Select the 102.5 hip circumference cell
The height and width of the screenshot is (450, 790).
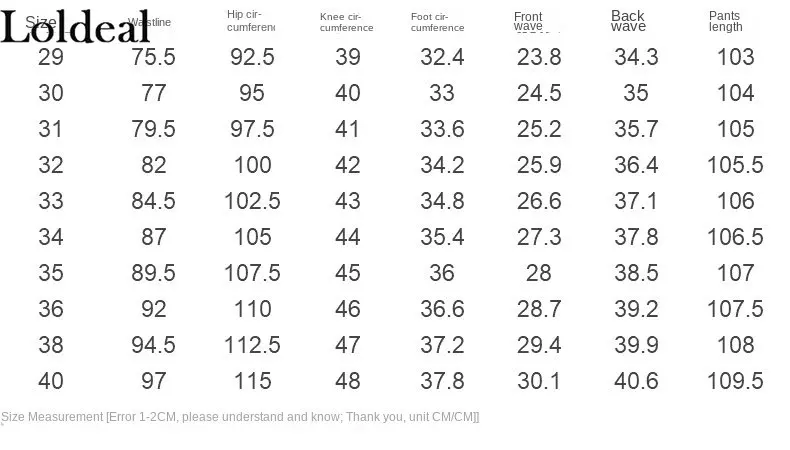coord(252,201)
